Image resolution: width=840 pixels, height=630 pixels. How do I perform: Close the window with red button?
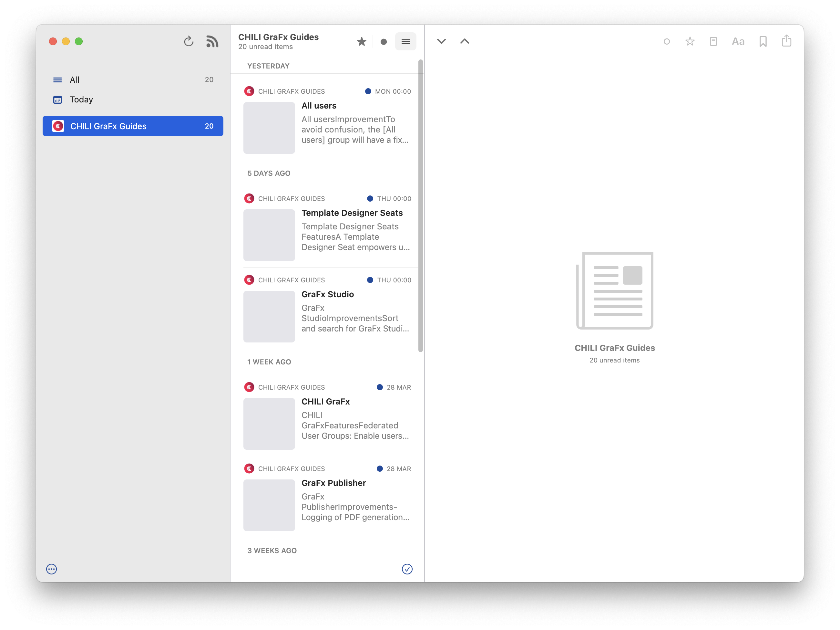coord(53,41)
